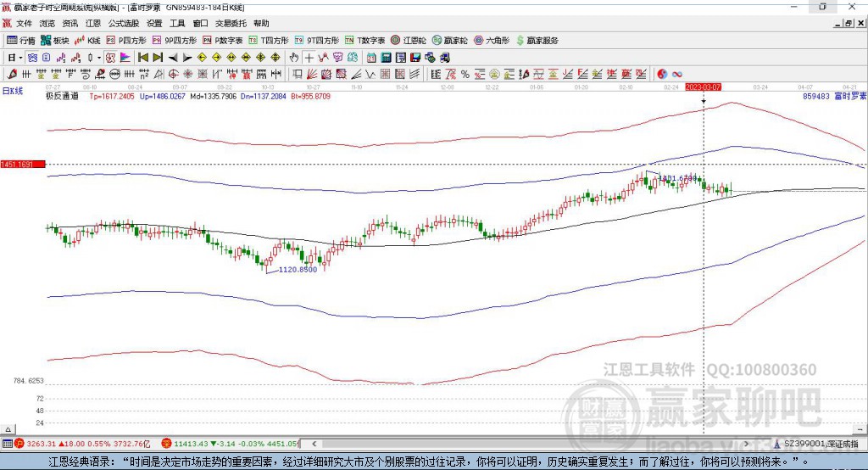Open the 赢家轮 wheel tool

(449, 41)
